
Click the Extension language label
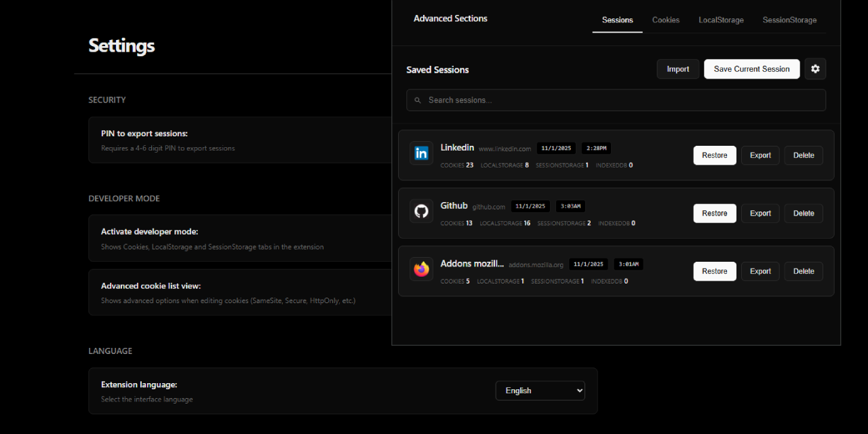click(139, 384)
